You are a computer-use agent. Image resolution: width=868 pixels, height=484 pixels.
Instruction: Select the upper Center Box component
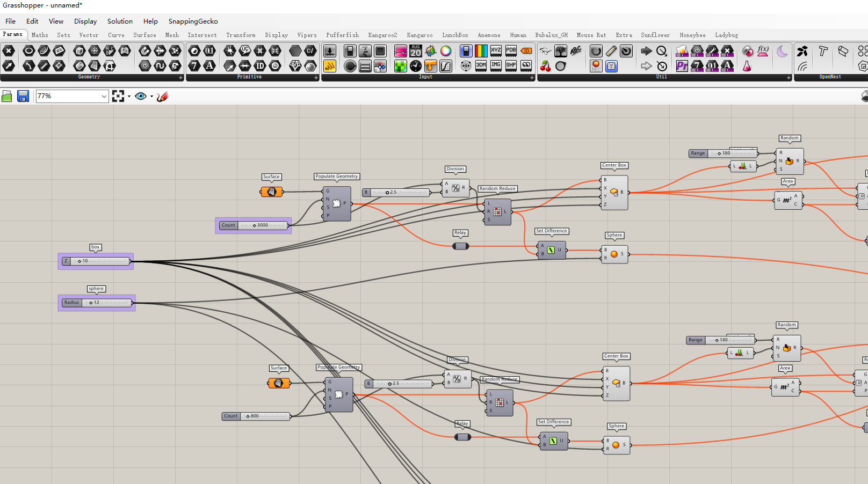click(614, 192)
